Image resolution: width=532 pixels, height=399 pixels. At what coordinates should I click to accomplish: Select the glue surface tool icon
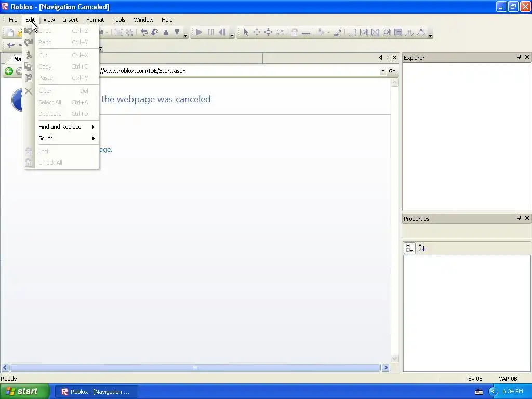[364, 33]
